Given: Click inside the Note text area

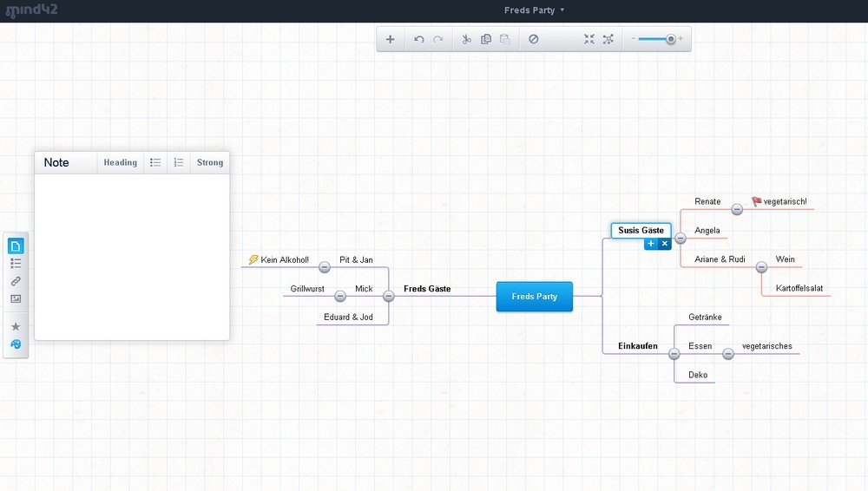Looking at the screenshot, I should (x=132, y=257).
